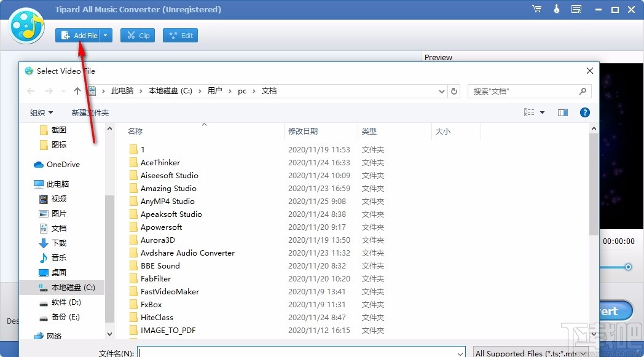The width and height of the screenshot is (644, 357).
Task: Select the Clip tool in the toolbar
Action: click(x=137, y=35)
